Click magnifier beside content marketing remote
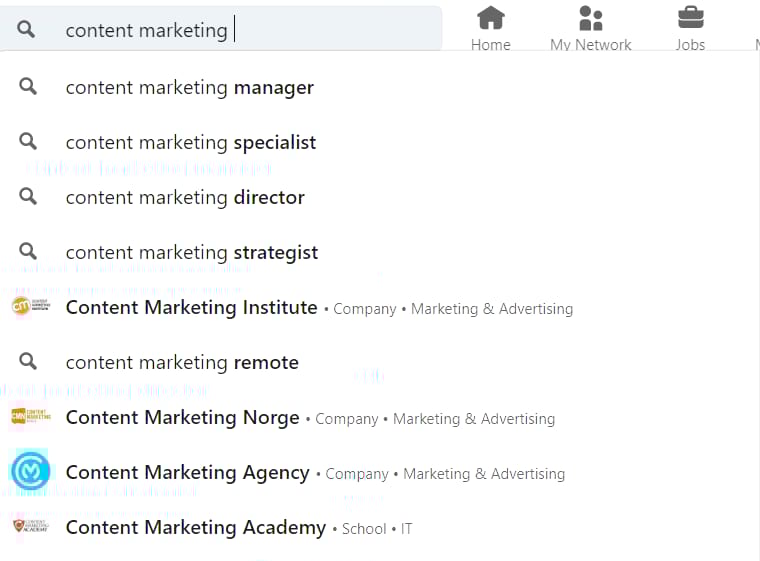This screenshot has height=561, width=760. click(28, 361)
